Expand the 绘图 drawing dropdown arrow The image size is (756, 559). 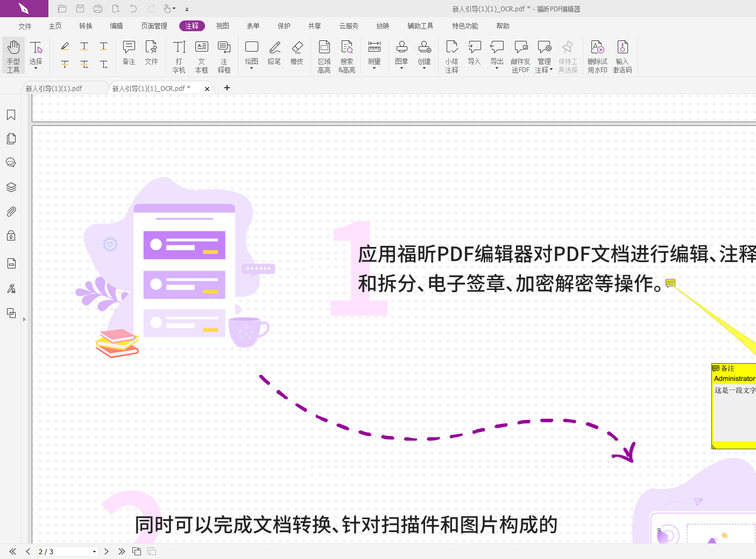(x=252, y=68)
